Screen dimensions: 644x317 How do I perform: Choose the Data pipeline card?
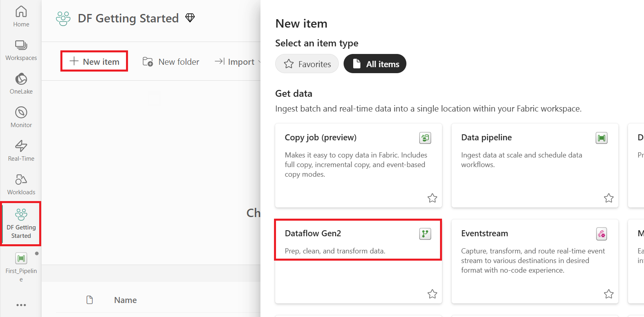pos(535,165)
